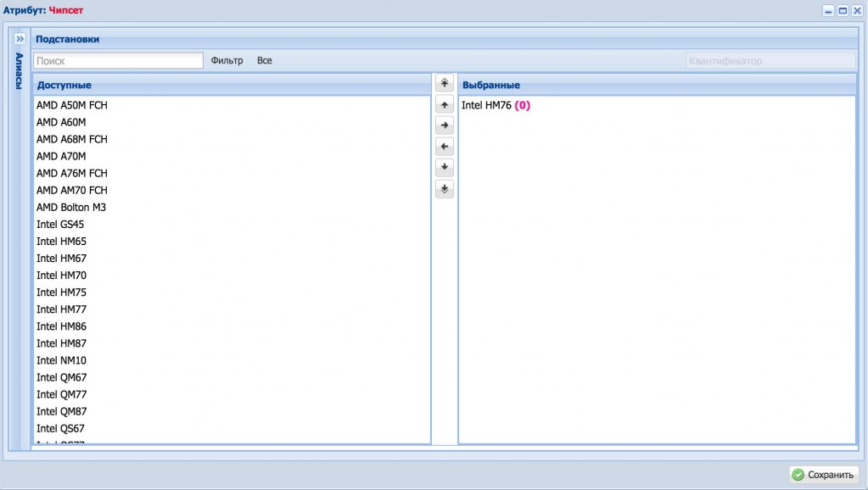This screenshot has height=490, width=868.
Task: Select AMD A68M FCH entry
Action: coord(232,139)
